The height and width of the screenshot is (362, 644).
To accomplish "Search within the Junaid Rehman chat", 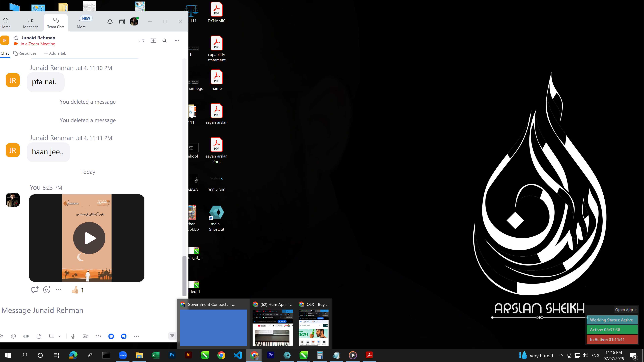I will coord(165,40).
